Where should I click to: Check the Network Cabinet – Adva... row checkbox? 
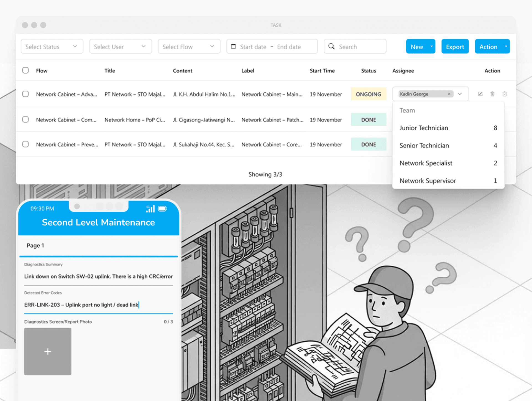click(x=25, y=94)
